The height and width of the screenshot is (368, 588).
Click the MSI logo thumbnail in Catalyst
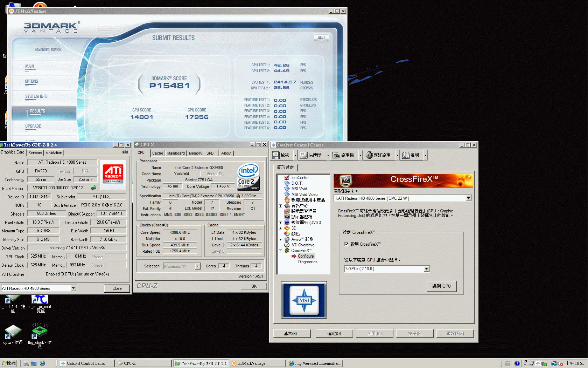[x=304, y=300]
